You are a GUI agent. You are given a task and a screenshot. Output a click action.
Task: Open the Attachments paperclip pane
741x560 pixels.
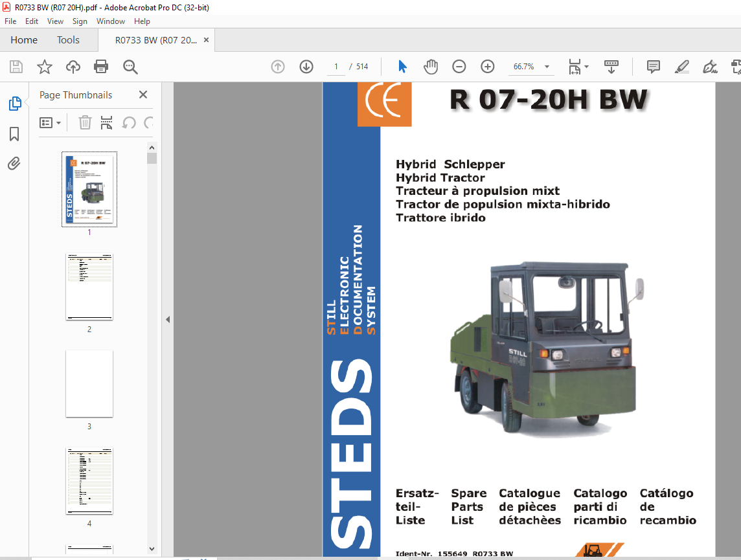click(x=14, y=163)
